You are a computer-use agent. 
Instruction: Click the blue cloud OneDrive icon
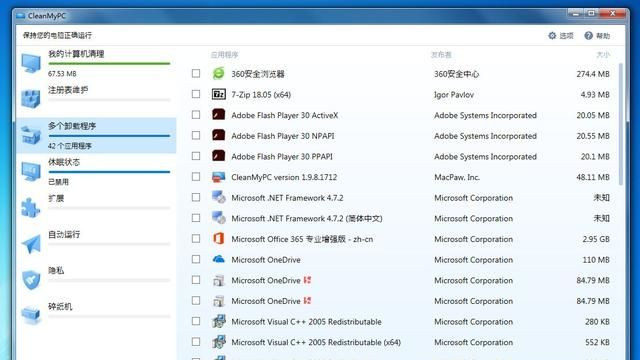(x=218, y=259)
